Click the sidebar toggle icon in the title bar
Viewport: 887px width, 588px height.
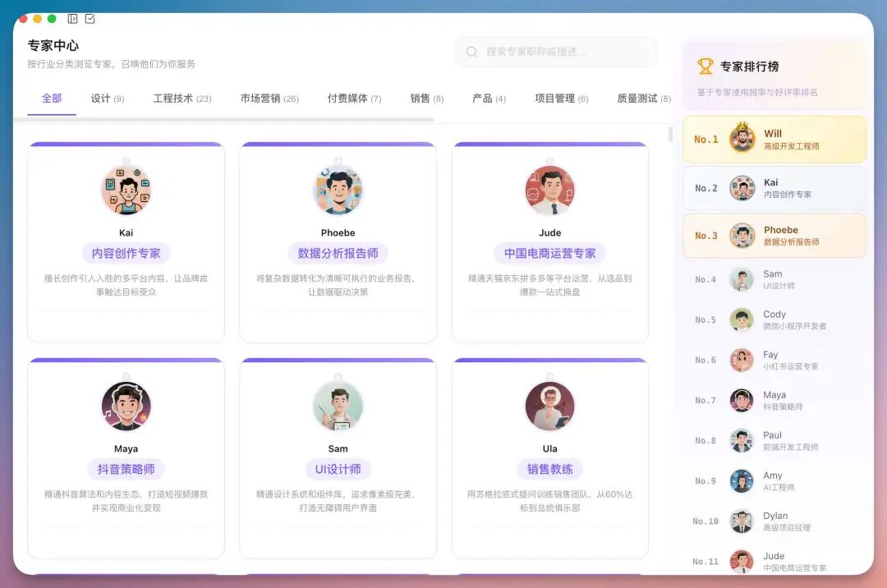click(71, 17)
